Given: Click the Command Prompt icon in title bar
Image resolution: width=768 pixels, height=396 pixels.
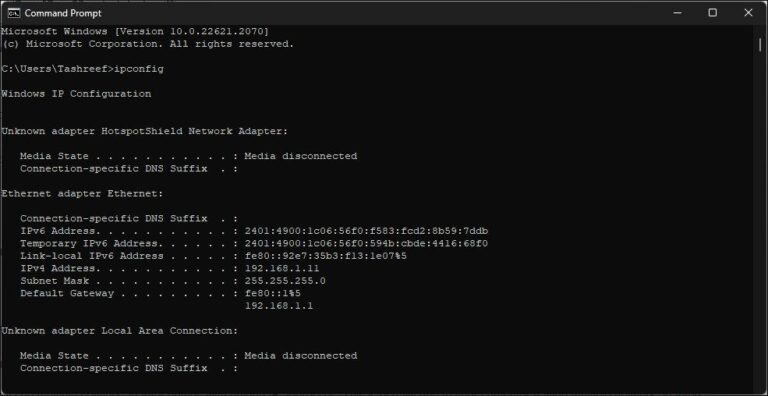Looking at the screenshot, I should point(14,13).
